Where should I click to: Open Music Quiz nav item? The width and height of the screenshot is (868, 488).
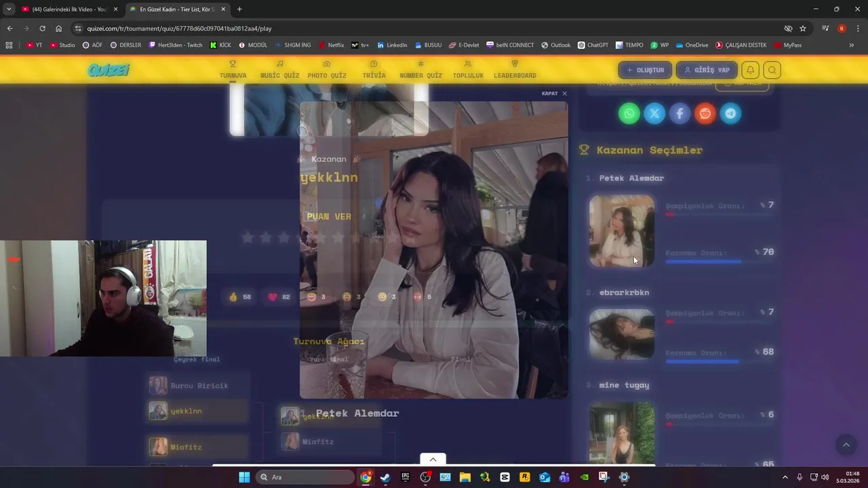tap(279, 70)
